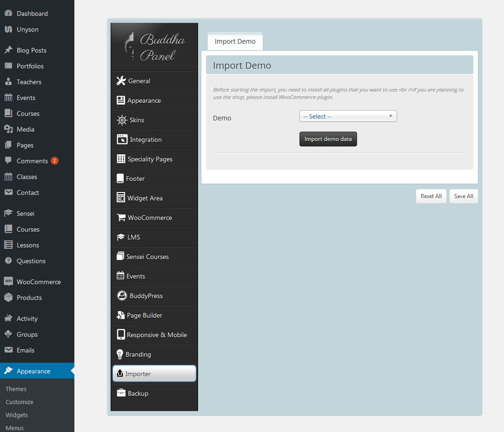Image resolution: width=504 pixels, height=432 pixels.
Task: Open Comments with 2 pending badge
Action: point(32,161)
